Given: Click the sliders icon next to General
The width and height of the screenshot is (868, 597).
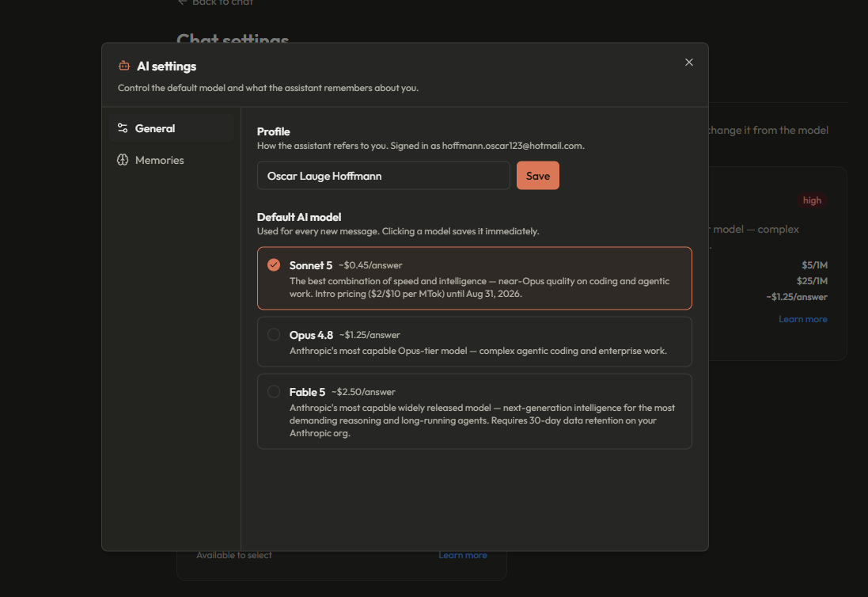Looking at the screenshot, I should point(123,128).
